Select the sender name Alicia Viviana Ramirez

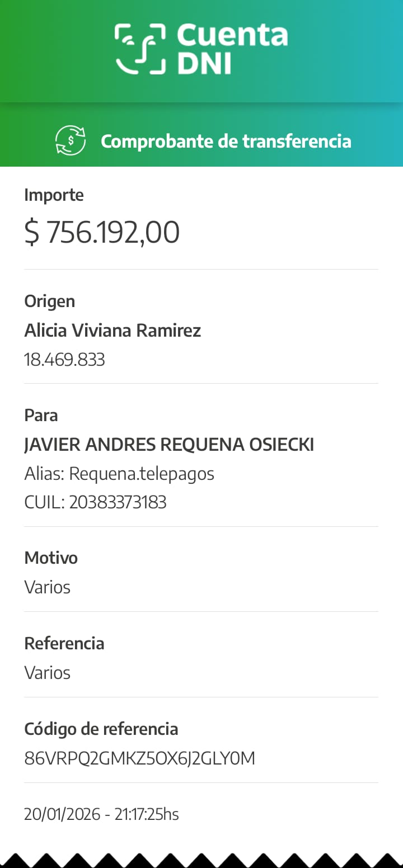[x=113, y=331]
